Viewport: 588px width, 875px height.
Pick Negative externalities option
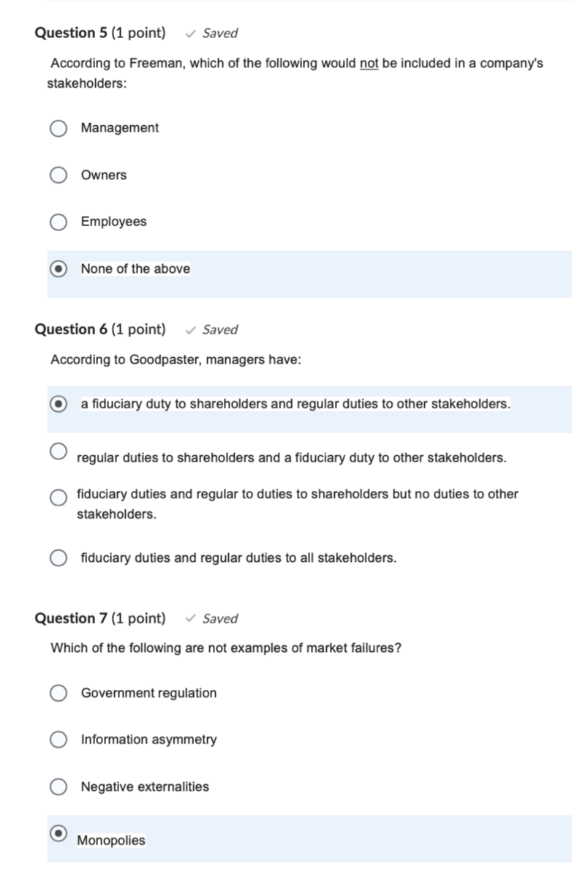pos(58,786)
